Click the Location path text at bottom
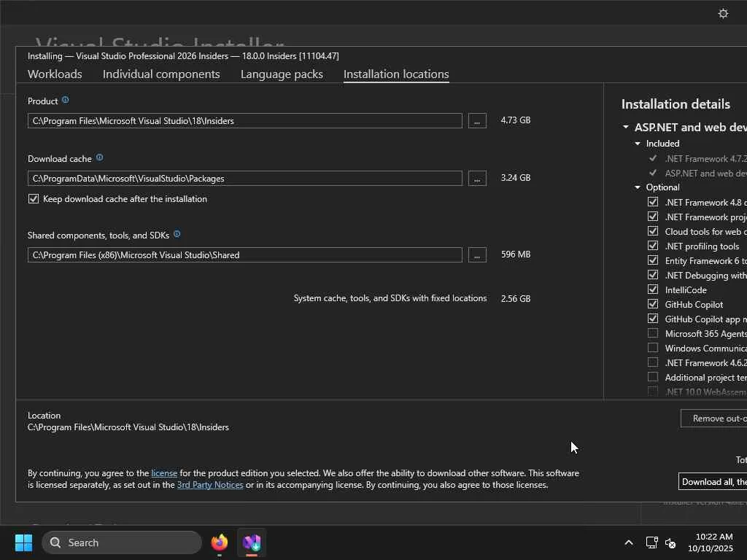The image size is (747, 560). point(128,427)
